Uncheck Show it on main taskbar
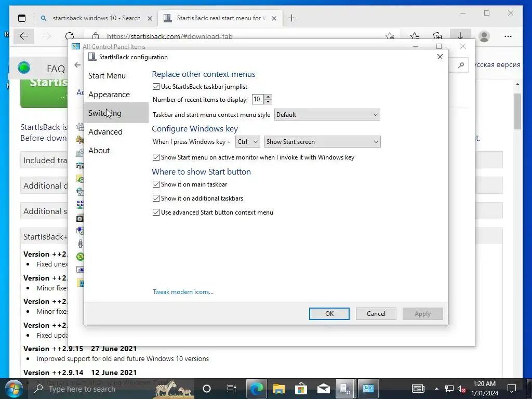Screen dimensions: 532x399 click(x=156, y=184)
